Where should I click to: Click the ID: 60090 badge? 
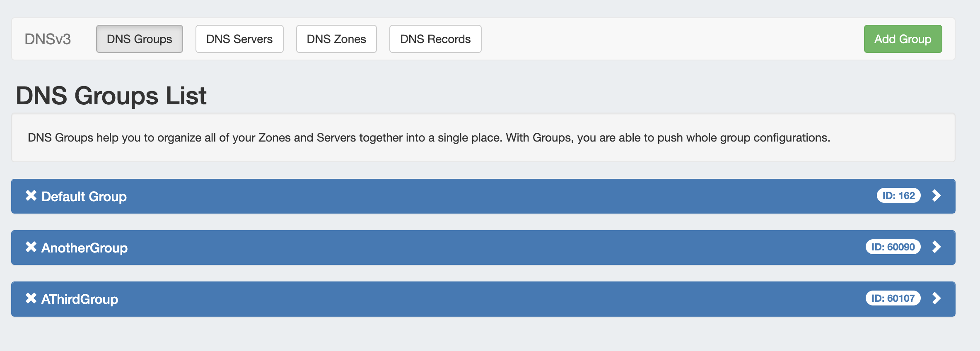click(893, 247)
